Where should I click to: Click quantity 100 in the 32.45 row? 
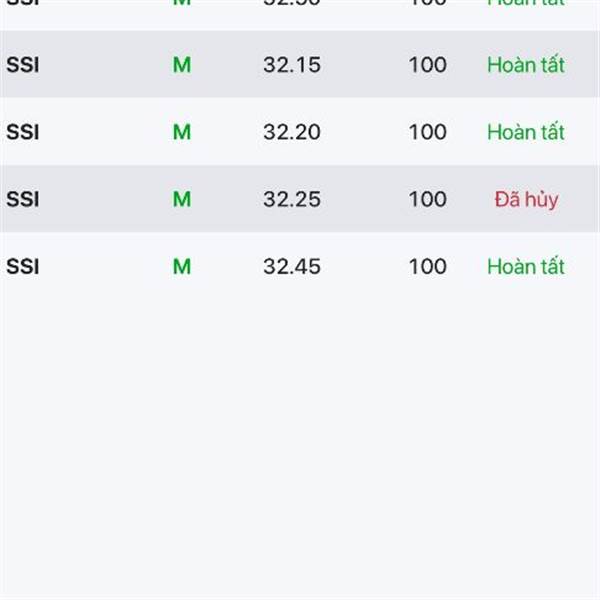point(427,266)
